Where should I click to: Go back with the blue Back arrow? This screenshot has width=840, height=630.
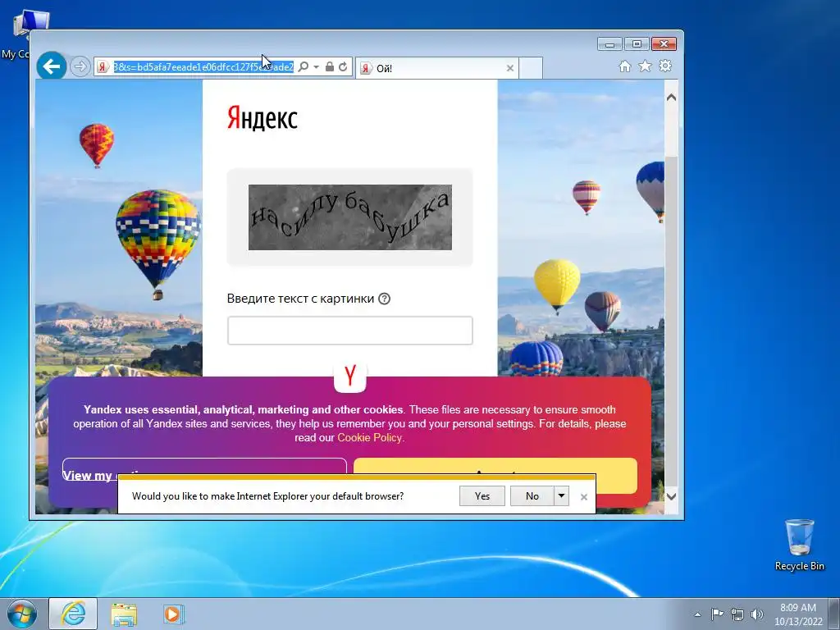click(x=52, y=66)
